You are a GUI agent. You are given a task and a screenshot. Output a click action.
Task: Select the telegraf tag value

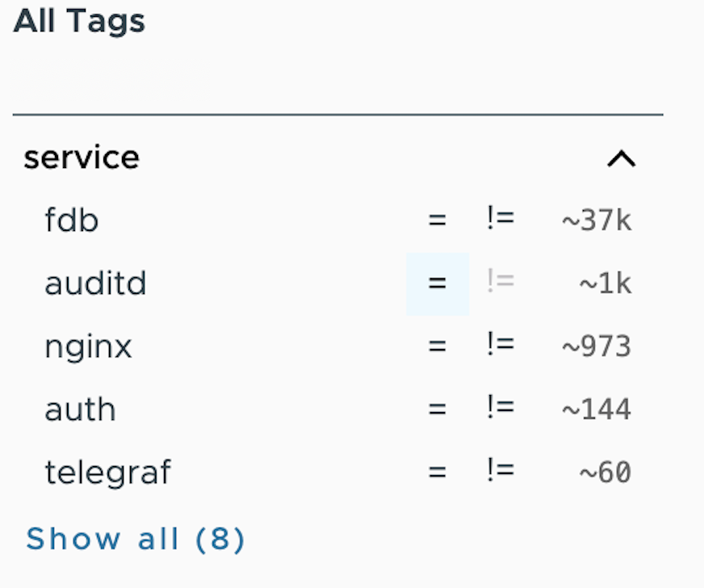(107, 473)
